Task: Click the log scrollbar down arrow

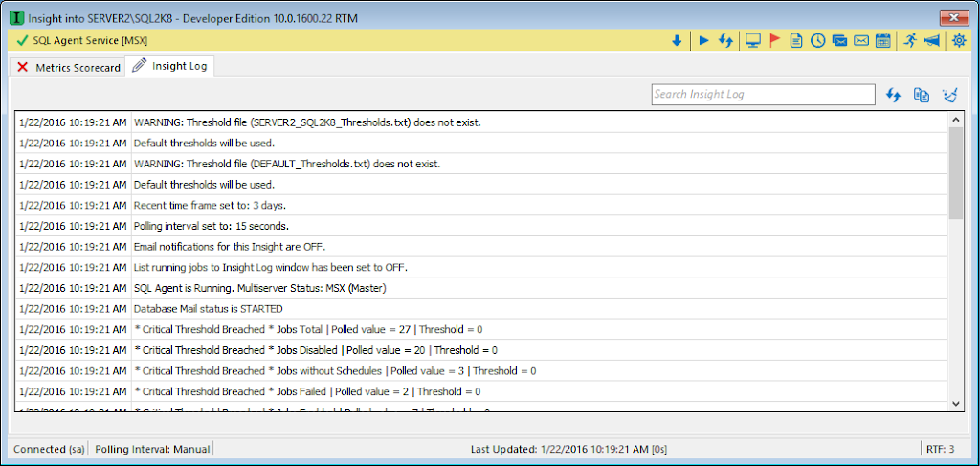Action: (956, 404)
